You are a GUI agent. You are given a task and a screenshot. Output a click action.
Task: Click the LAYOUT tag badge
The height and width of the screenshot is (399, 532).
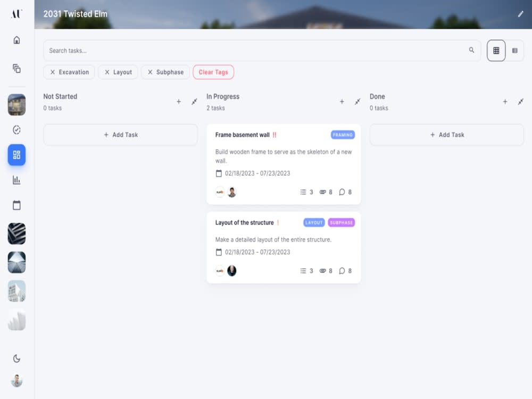pos(314,222)
